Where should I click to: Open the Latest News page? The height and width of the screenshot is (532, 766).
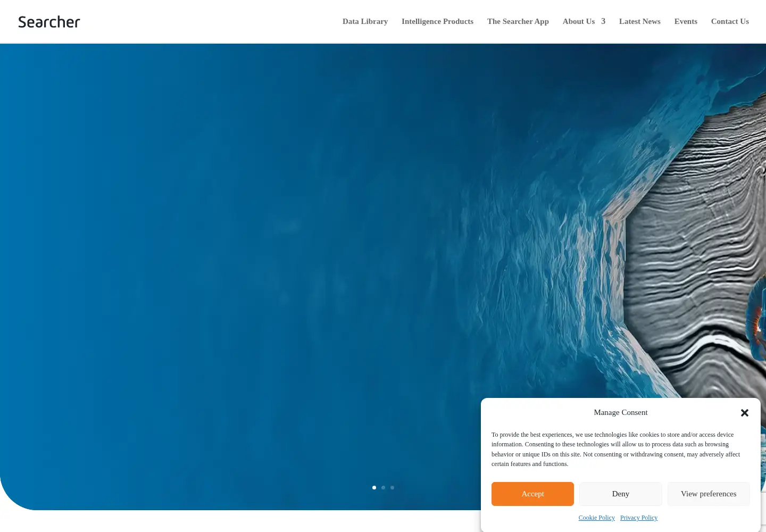pyautogui.click(x=640, y=21)
